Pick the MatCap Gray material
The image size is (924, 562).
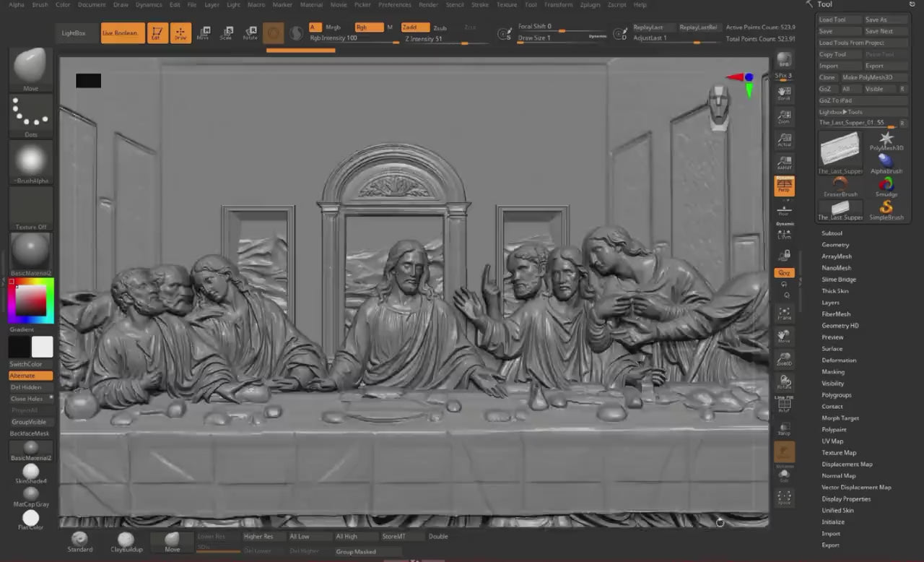click(30, 497)
